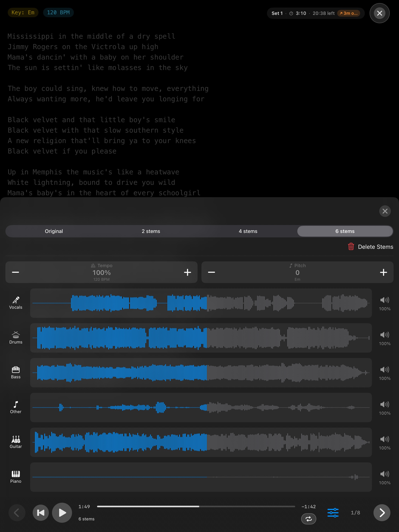Click the Guitar stem icon
This screenshot has height=532, width=399.
(x=16, y=439)
